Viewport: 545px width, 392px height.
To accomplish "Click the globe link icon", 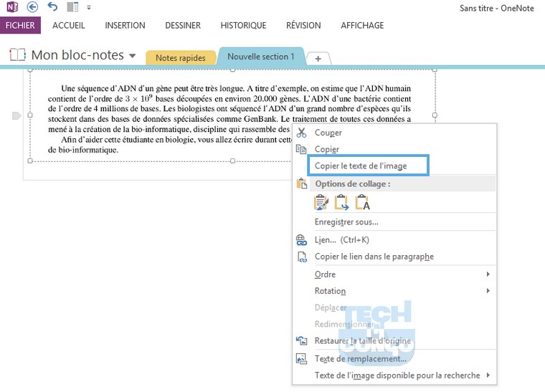I will tap(301, 240).
